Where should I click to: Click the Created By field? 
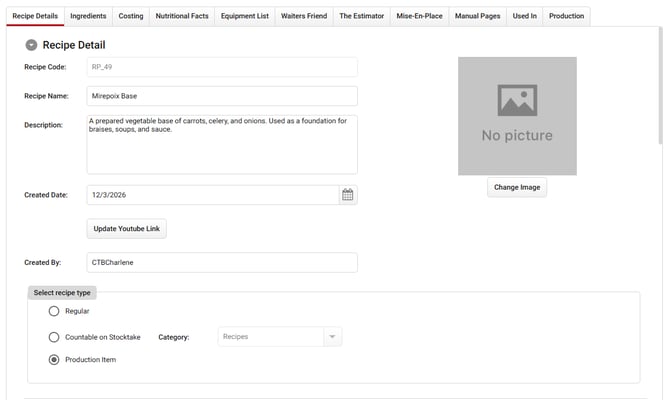tap(222, 262)
